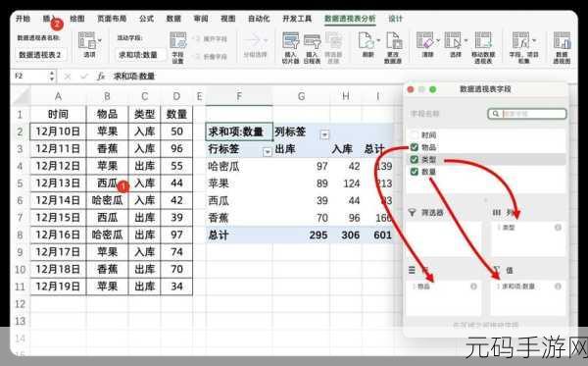Open the 绘图 ribbon tab
The width and height of the screenshot is (588, 366).
pos(77,19)
